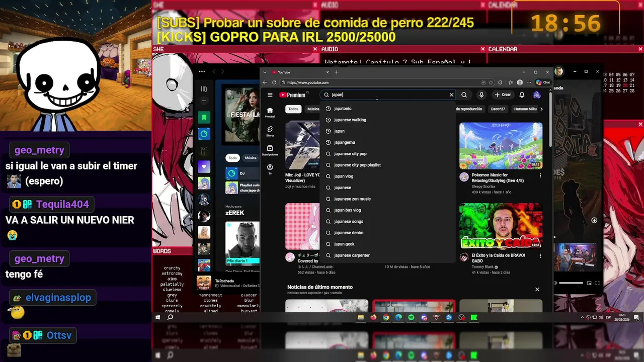Click inside the YouTube search field
644x362 pixels.
click(387, 95)
